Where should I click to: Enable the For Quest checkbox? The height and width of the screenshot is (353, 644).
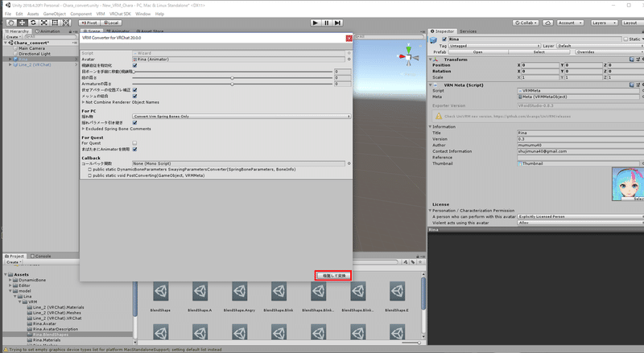click(134, 143)
